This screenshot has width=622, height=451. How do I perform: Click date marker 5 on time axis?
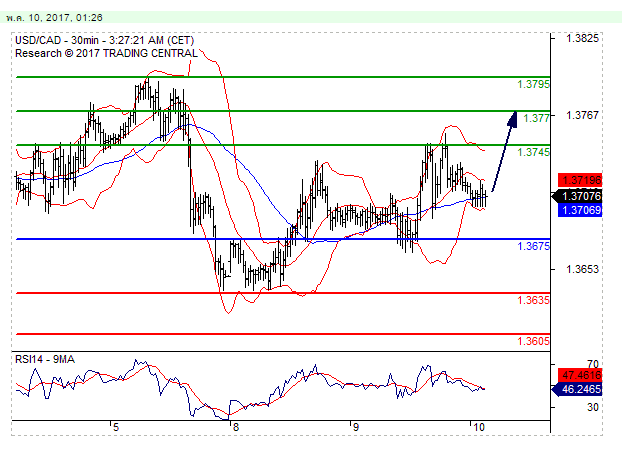point(115,427)
